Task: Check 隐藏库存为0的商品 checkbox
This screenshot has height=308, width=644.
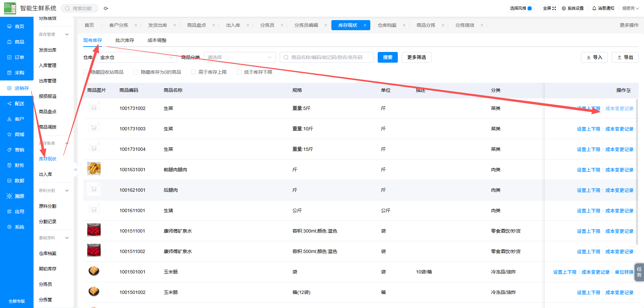Action: click(x=136, y=72)
